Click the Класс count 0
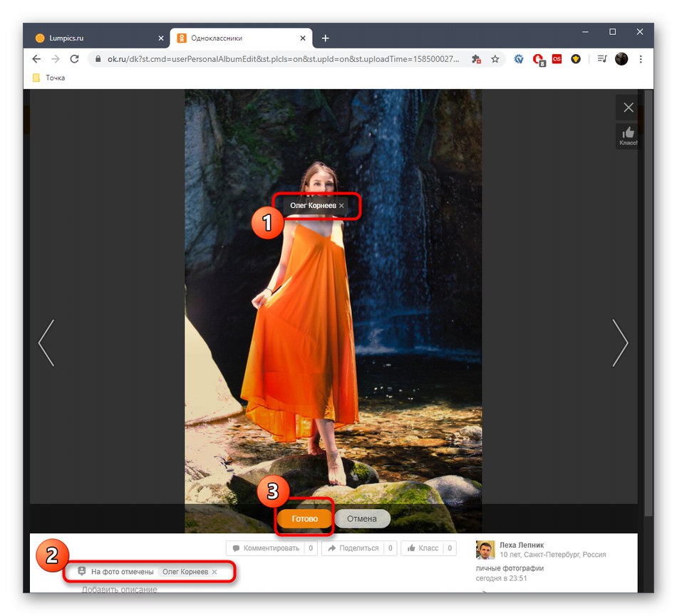 [x=450, y=548]
